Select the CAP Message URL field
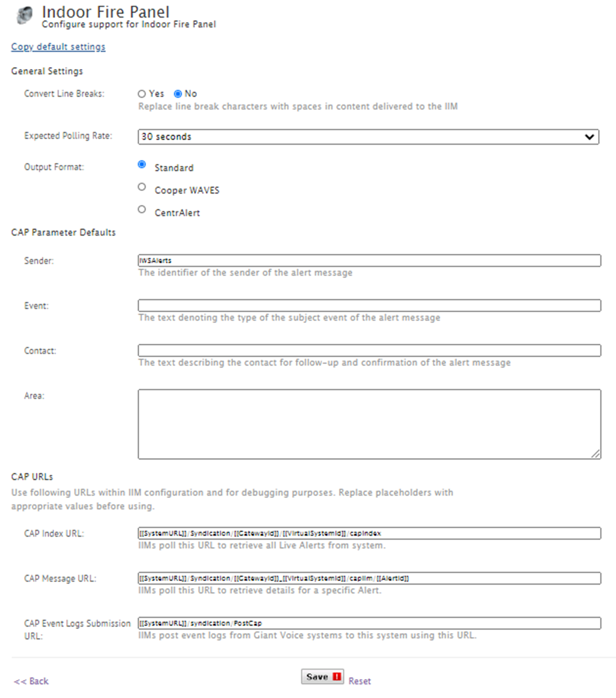 [370, 579]
